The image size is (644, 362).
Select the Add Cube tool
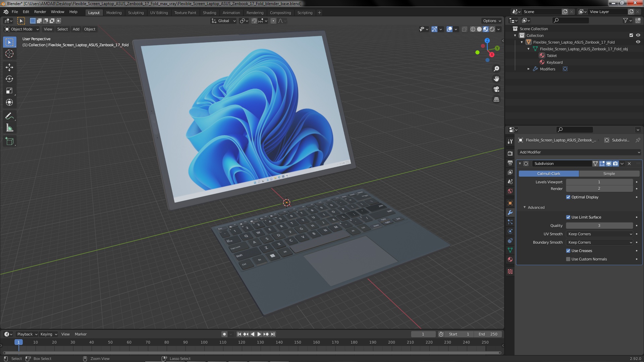click(x=9, y=141)
